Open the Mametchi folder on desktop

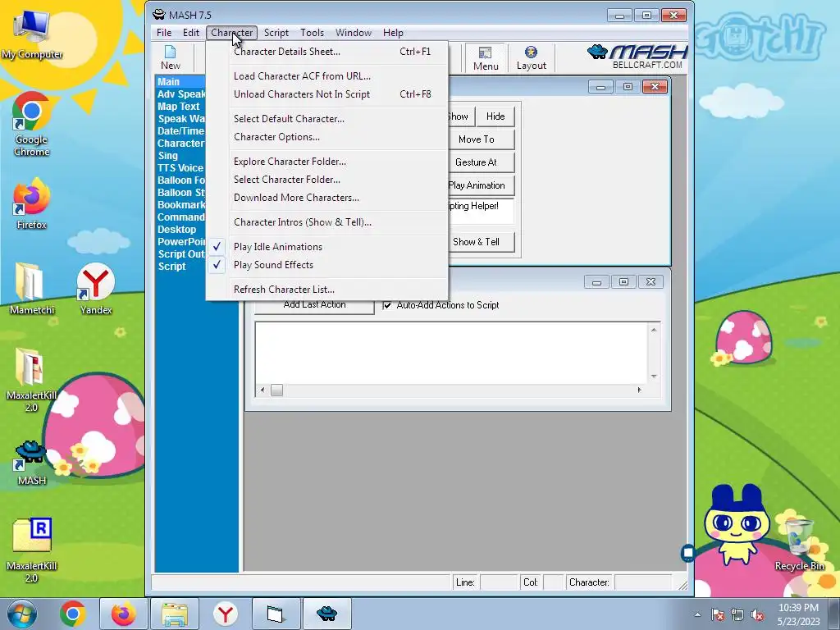click(x=32, y=288)
